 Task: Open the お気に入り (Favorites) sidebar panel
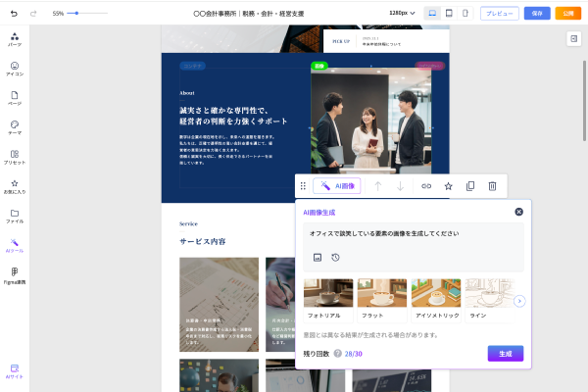coord(15,187)
